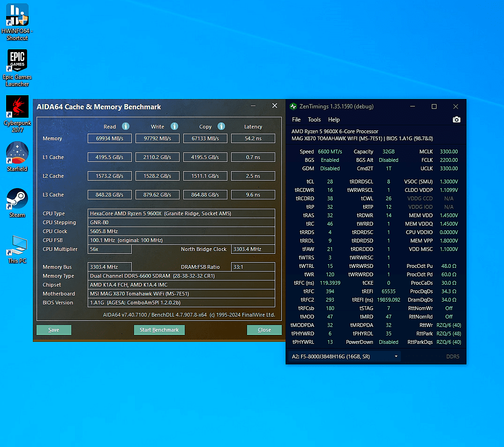
Task: Click Memory Copy value 67133 MB/s
Action: click(x=205, y=138)
